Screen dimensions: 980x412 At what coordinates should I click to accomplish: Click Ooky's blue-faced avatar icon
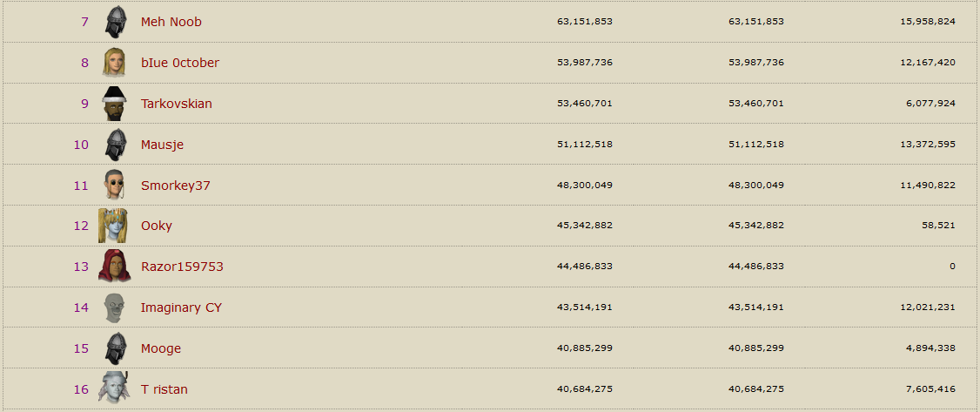pyautogui.click(x=114, y=226)
